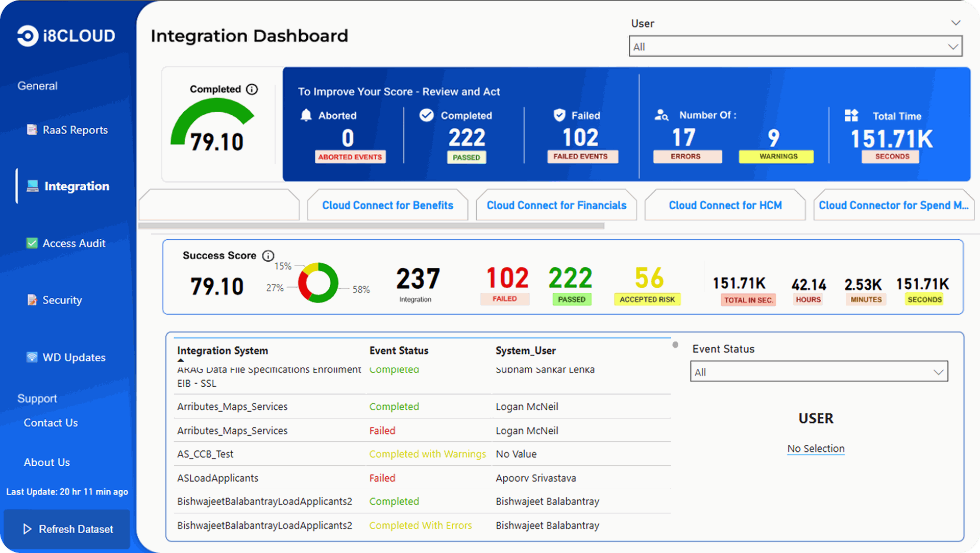Open the Integration section in sidebar
The height and width of the screenshot is (553, 980).
77,186
